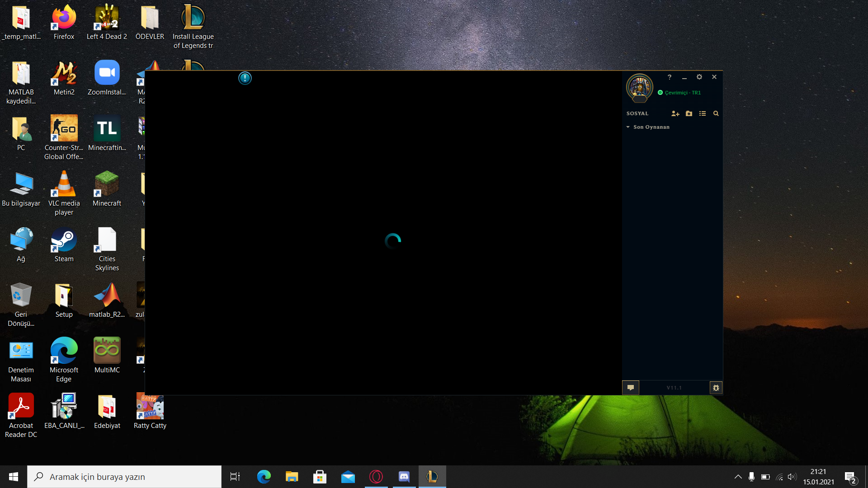Open the Windows notification center
This screenshot has height=488, width=868.
(850, 477)
